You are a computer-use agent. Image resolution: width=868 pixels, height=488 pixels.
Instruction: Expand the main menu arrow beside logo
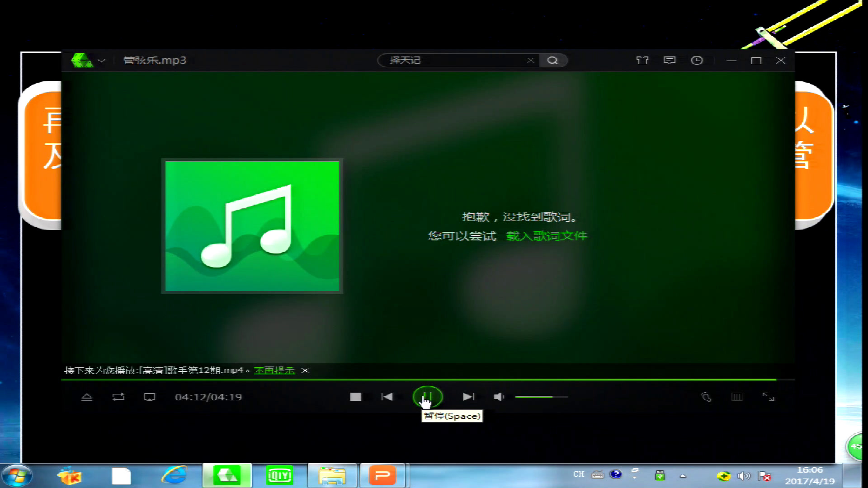pyautogui.click(x=101, y=61)
